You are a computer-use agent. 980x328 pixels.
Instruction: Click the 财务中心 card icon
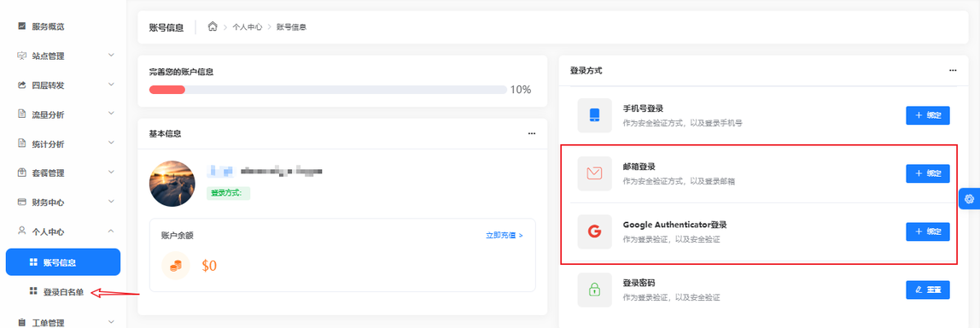click(x=22, y=202)
